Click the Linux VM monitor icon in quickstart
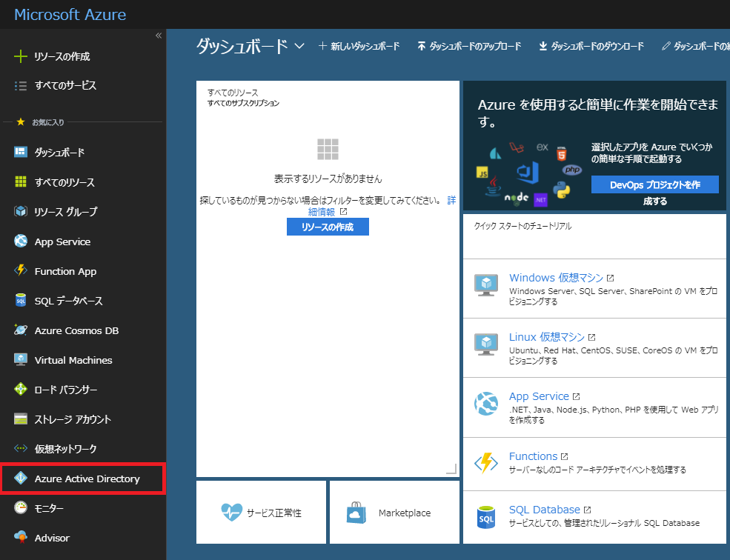730x560 pixels. [x=486, y=344]
